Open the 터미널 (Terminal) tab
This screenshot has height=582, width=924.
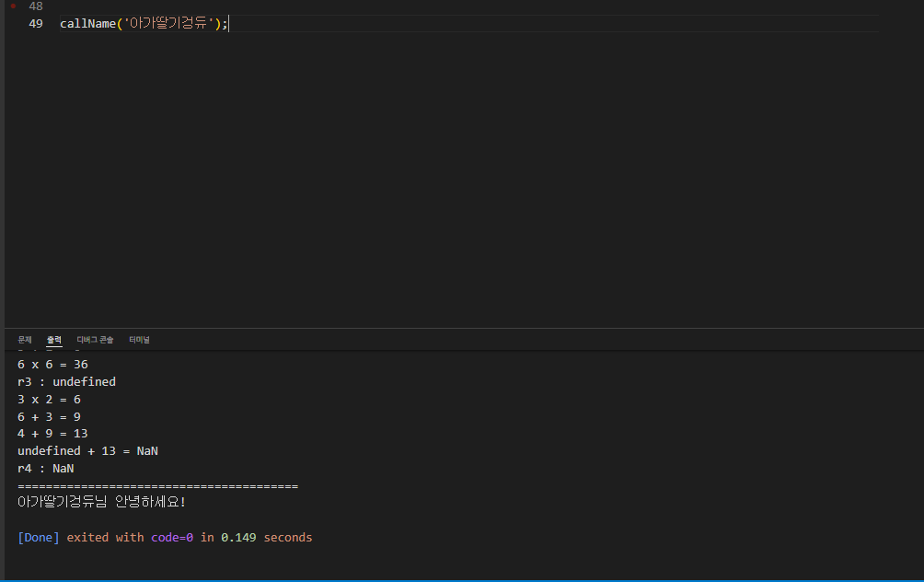139,340
